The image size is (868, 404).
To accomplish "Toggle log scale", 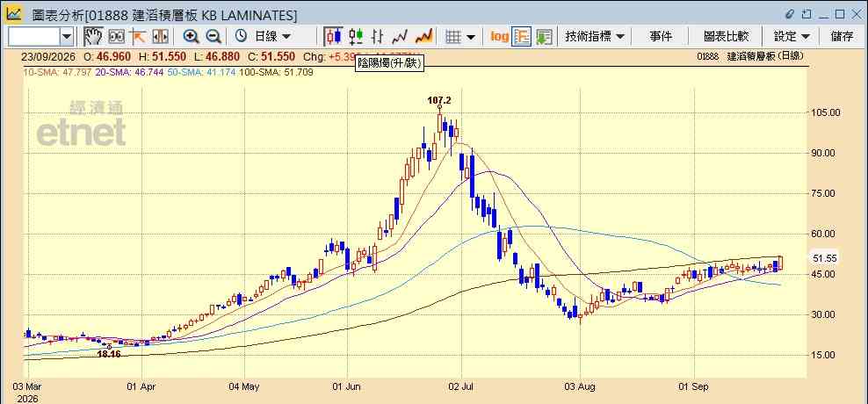I will tap(499, 37).
